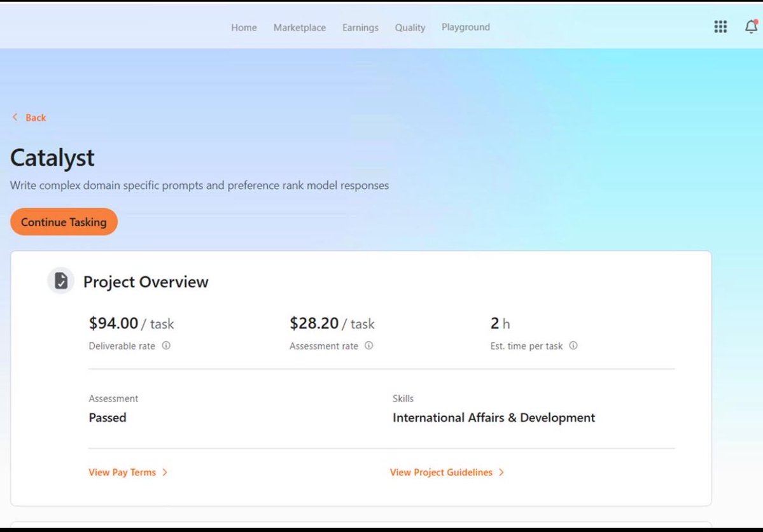Click the Passed assessment status

(108, 417)
